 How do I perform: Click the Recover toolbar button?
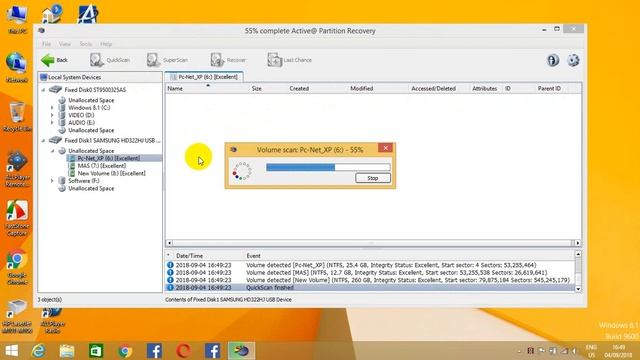point(228,60)
